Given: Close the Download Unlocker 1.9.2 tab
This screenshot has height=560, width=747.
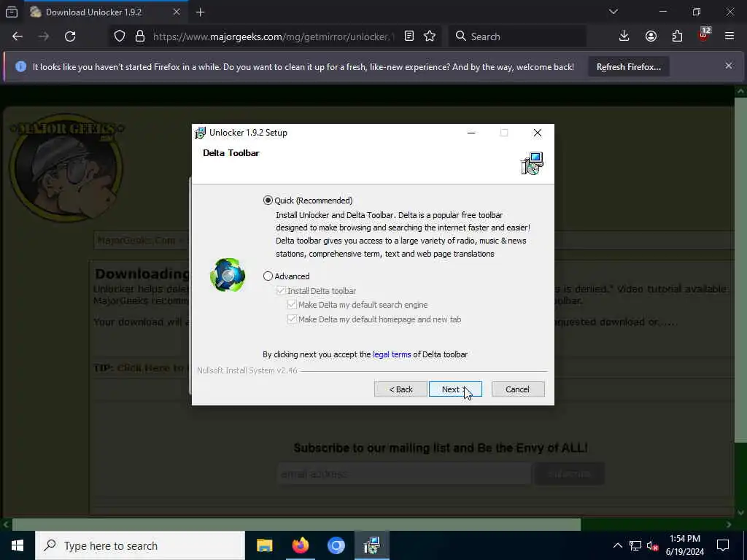Looking at the screenshot, I should pos(177,12).
